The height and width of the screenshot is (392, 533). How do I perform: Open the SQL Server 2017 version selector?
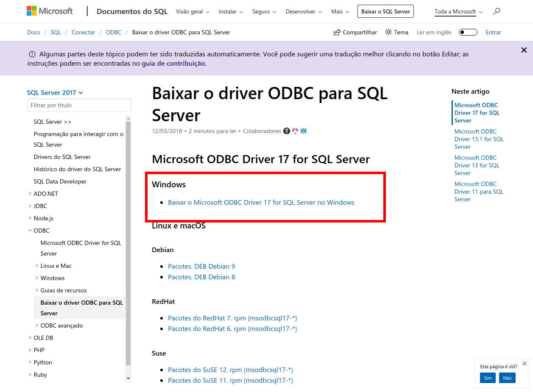[55, 93]
